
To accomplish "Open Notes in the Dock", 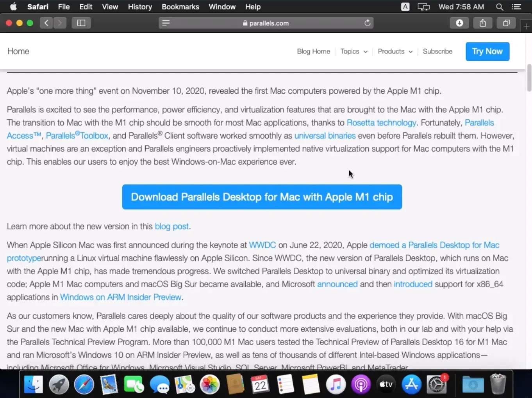I will (311, 384).
